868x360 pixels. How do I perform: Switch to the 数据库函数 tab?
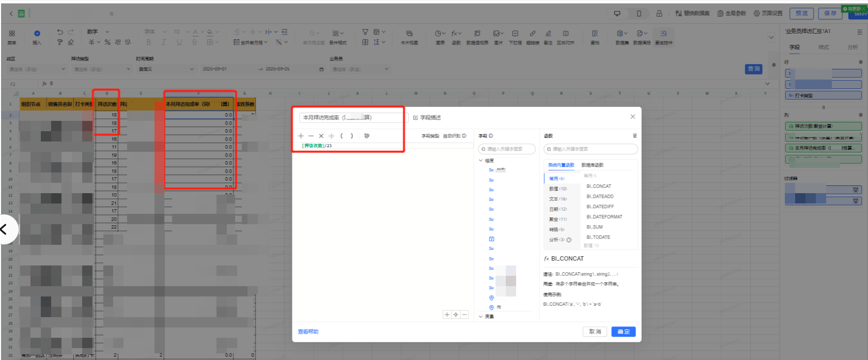coord(592,165)
